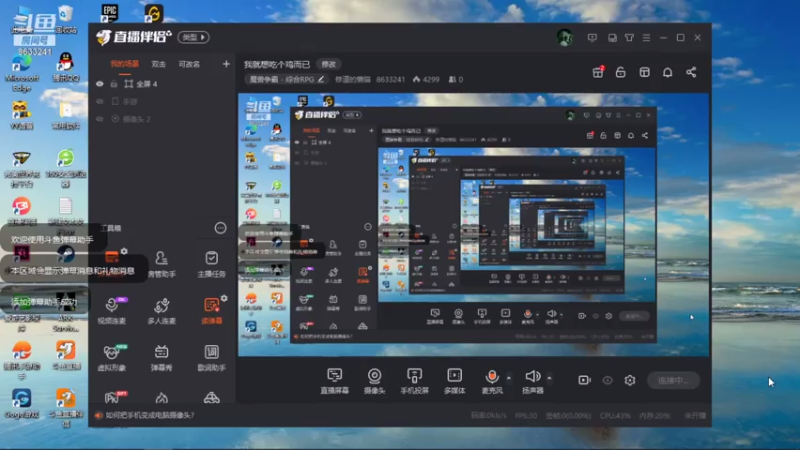This screenshot has height=450, width=800.
Task: Toggle preview eye icon in bottom bar
Action: coord(607,380)
